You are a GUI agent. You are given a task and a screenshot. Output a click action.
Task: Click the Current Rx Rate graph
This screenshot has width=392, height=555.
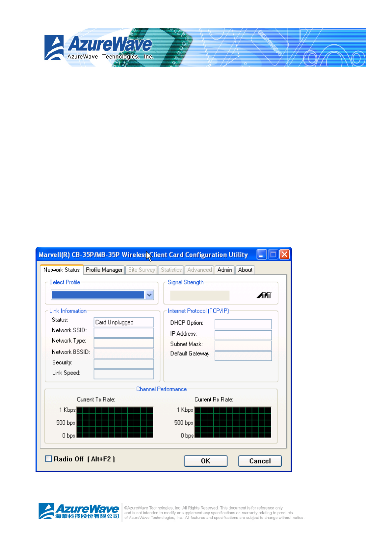click(233, 422)
